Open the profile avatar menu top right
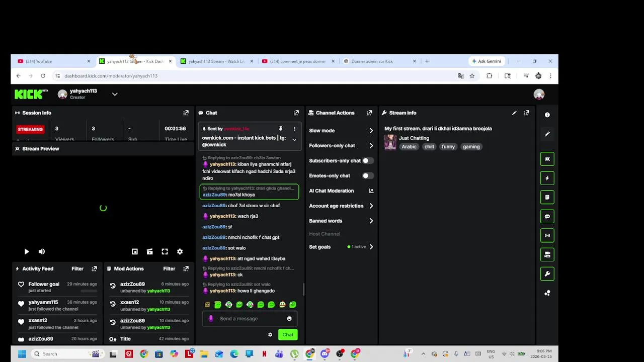 pyautogui.click(x=539, y=94)
